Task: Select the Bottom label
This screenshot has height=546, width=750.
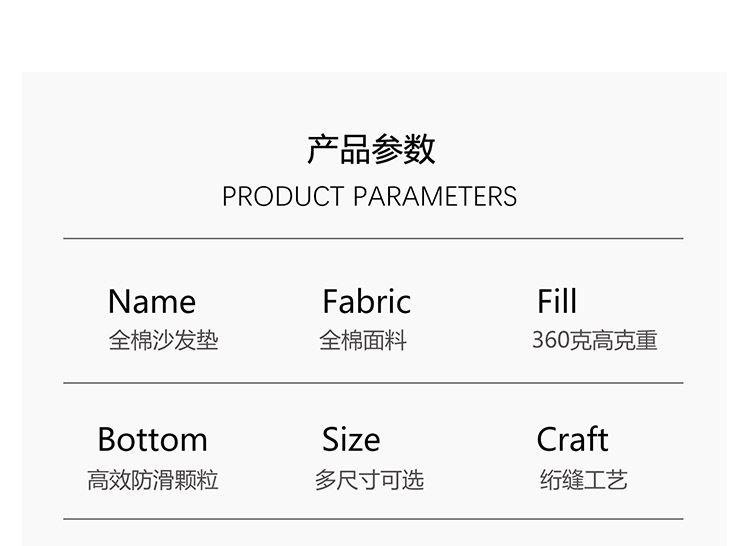Action: pyautogui.click(x=152, y=440)
